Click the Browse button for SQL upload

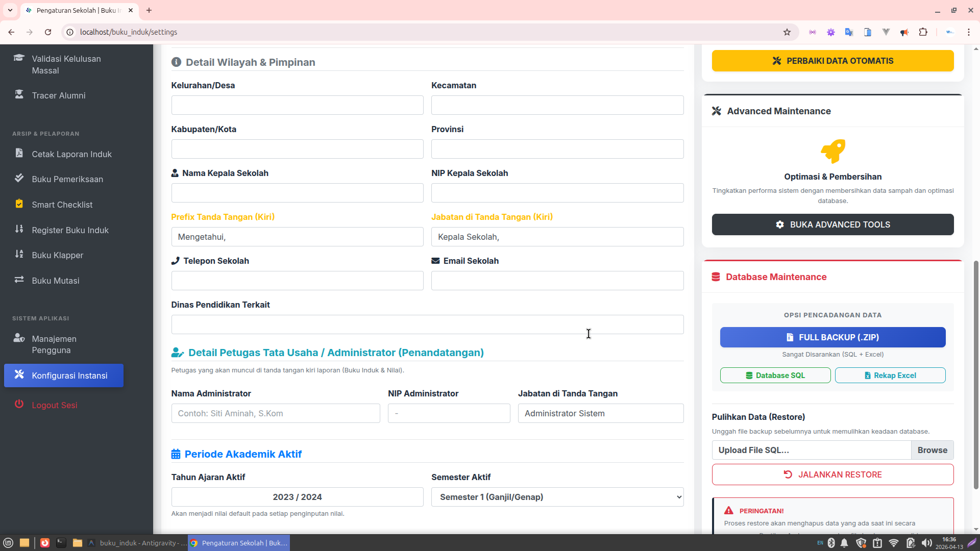tap(932, 450)
